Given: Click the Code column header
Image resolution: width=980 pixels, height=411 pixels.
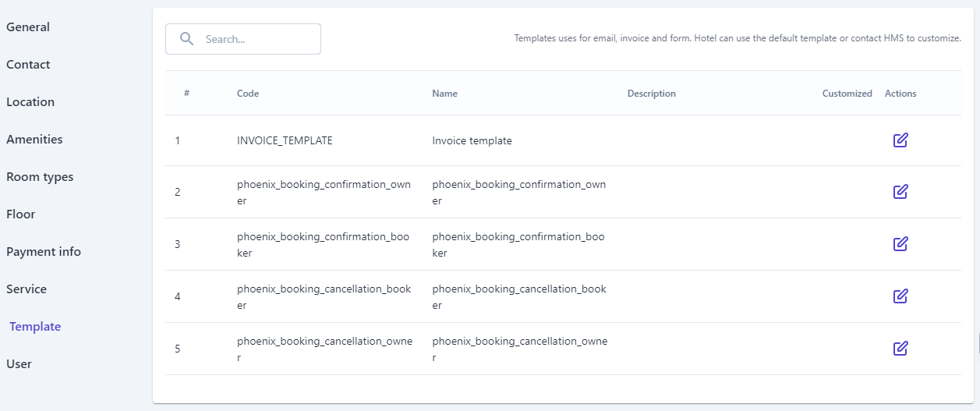Looking at the screenshot, I should [248, 94].
